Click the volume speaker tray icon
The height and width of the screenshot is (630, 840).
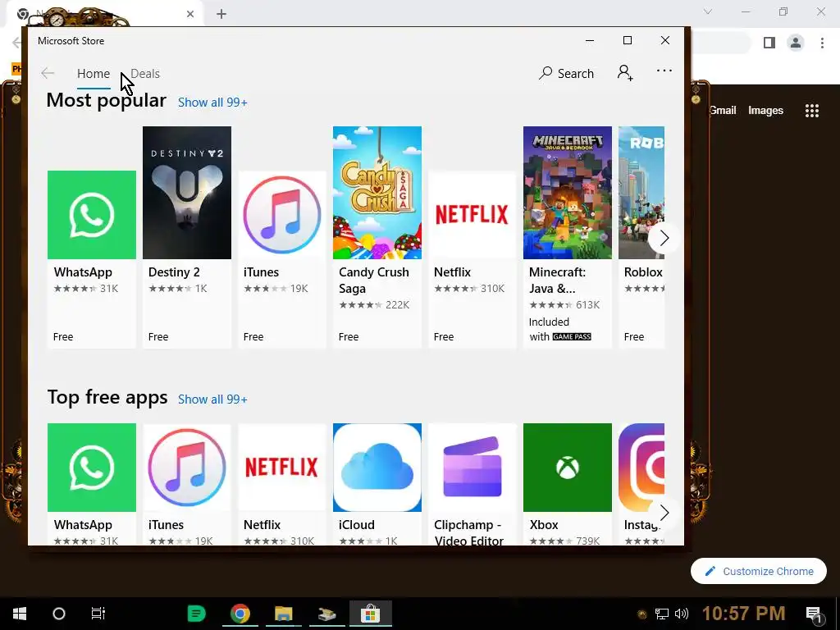pos(682,614)
